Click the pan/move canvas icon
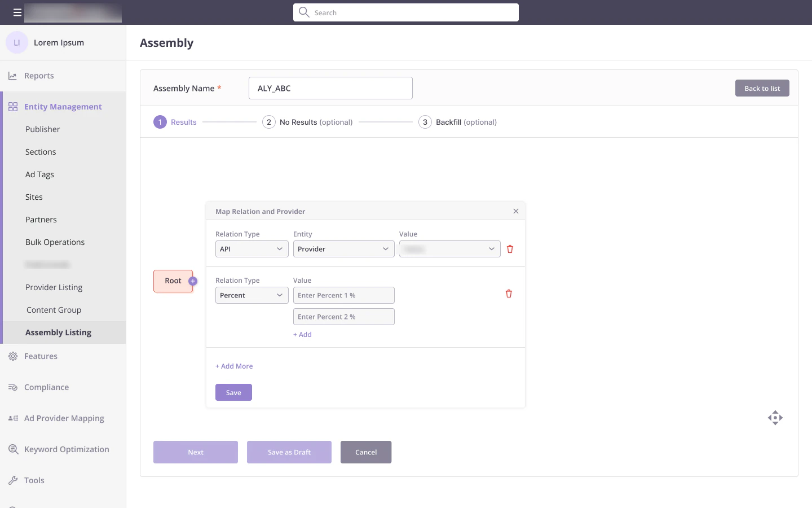The height and width of the screenshot is (508, 812). click(x=775, y=418)
